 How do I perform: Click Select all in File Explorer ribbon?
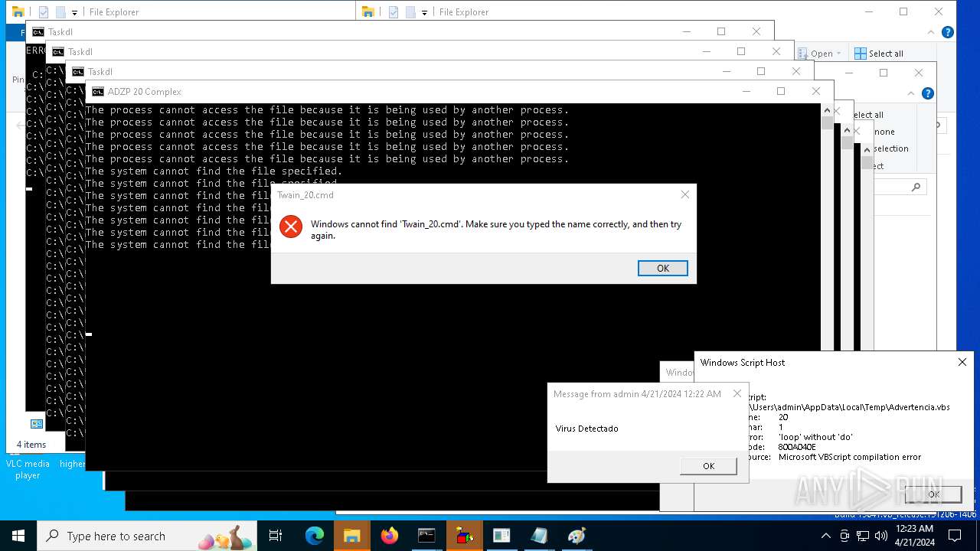tap(879, 54)
